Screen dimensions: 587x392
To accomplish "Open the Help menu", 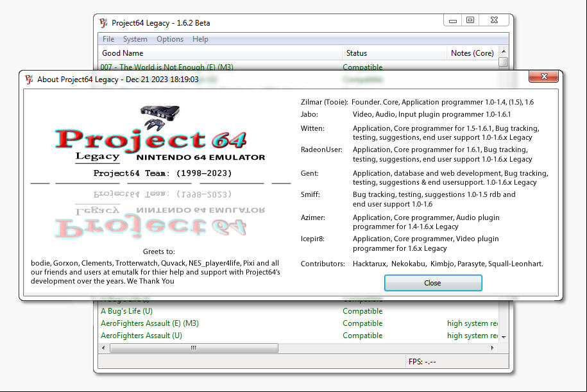I will pyautogui.click(x=200, y=39).
